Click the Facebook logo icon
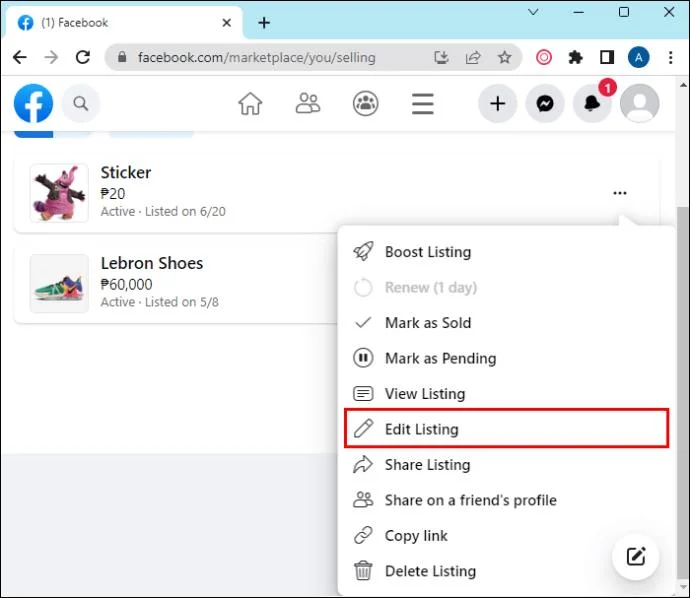 33,103
